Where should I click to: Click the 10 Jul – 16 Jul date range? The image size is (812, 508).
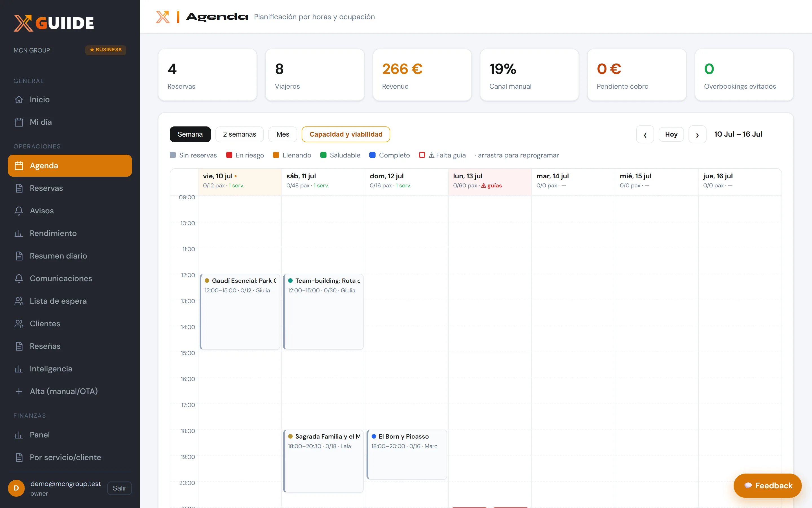coord(738,134)
